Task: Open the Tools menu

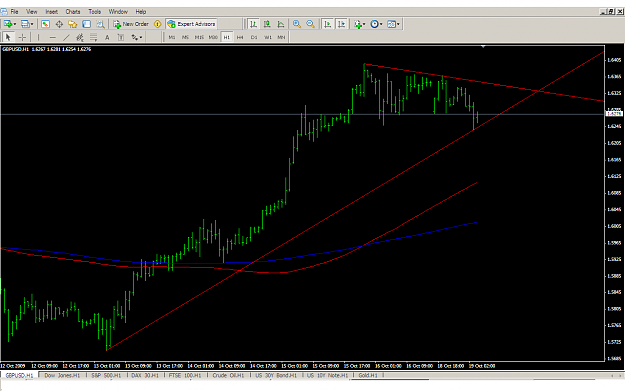Action: pos(94,12)
